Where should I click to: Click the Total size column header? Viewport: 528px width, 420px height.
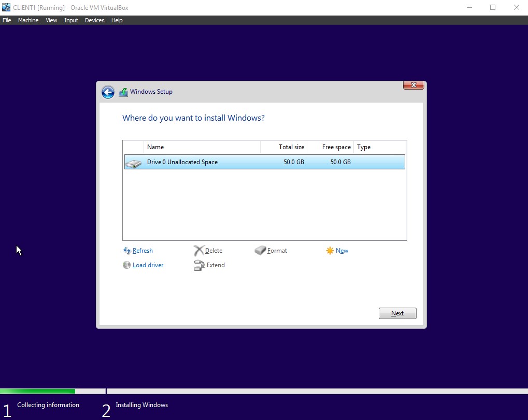pyautogui.click(x=283, y=147)
